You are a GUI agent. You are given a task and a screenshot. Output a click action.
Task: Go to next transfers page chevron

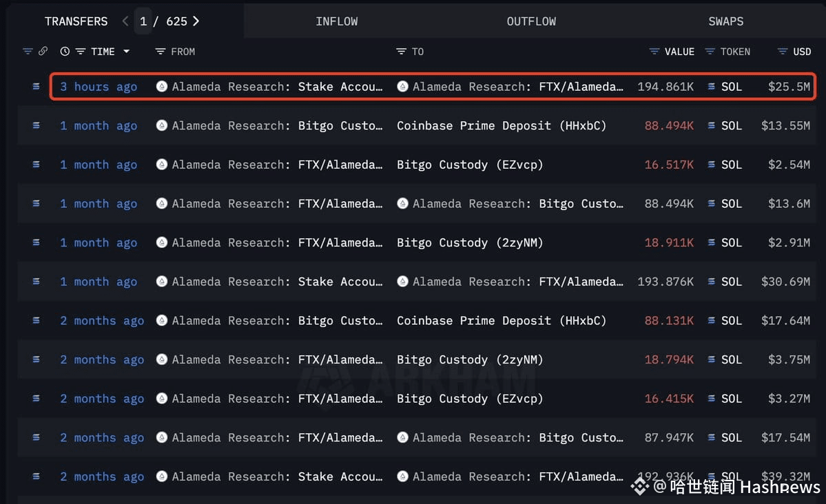pos(196,21)
